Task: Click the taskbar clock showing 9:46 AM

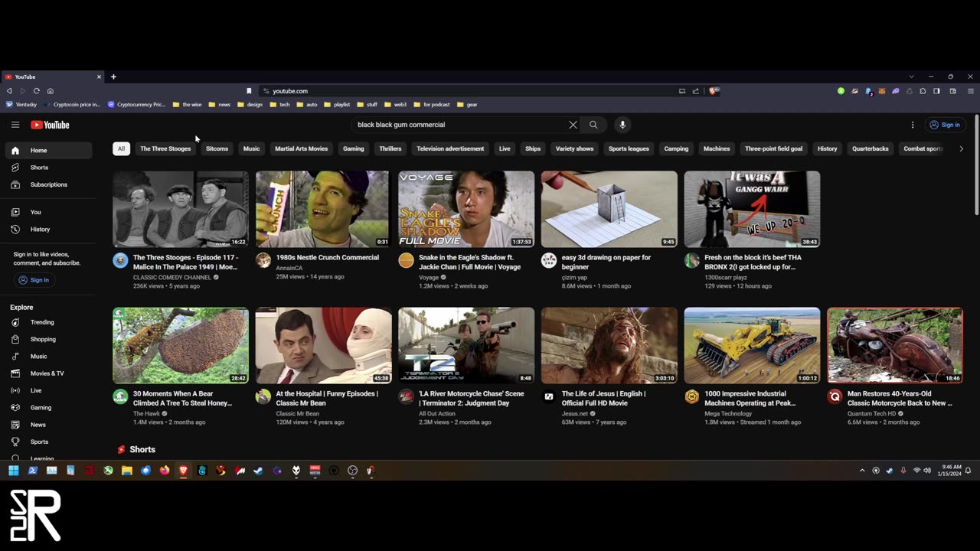Action: pos(951,471)
